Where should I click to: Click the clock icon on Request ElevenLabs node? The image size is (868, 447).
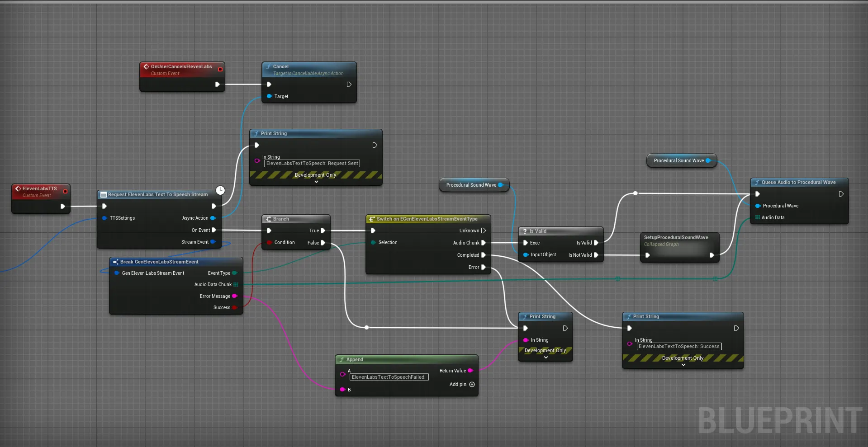tap(220, 190)
